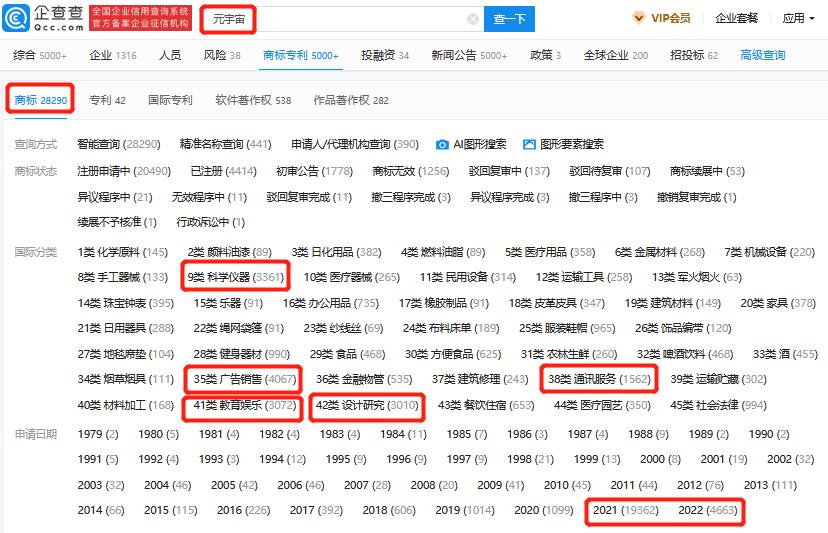Click the Qcc.com logo icon
This screenshot has height=533, width=828.
coord(16,18)
